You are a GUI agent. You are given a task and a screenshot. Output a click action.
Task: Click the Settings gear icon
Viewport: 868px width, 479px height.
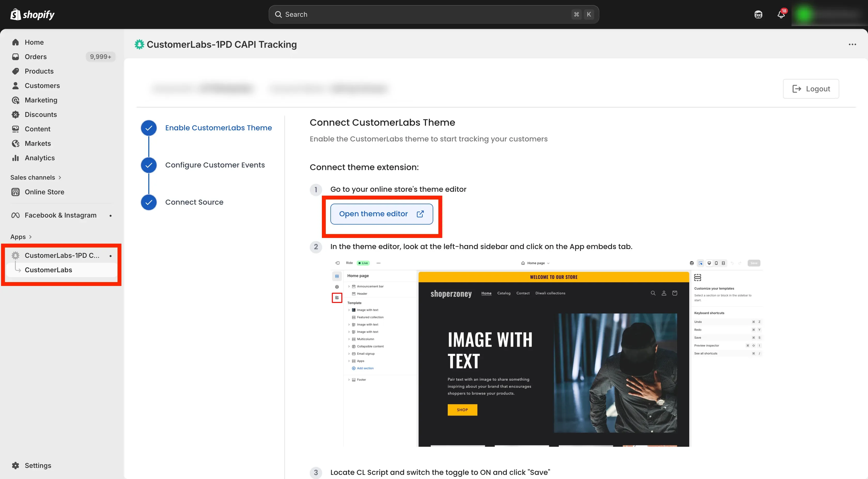(16, 466)
